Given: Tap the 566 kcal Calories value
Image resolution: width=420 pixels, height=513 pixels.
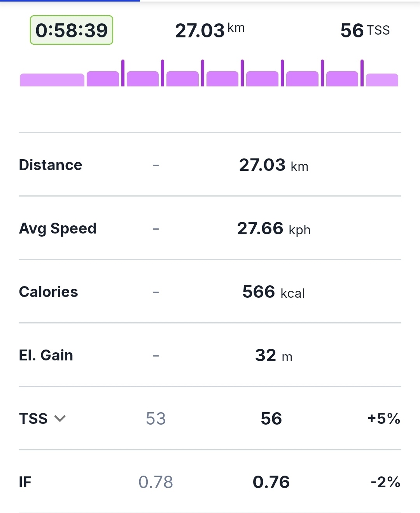Looking at the screenshot, I should click(x=273, y=292).
